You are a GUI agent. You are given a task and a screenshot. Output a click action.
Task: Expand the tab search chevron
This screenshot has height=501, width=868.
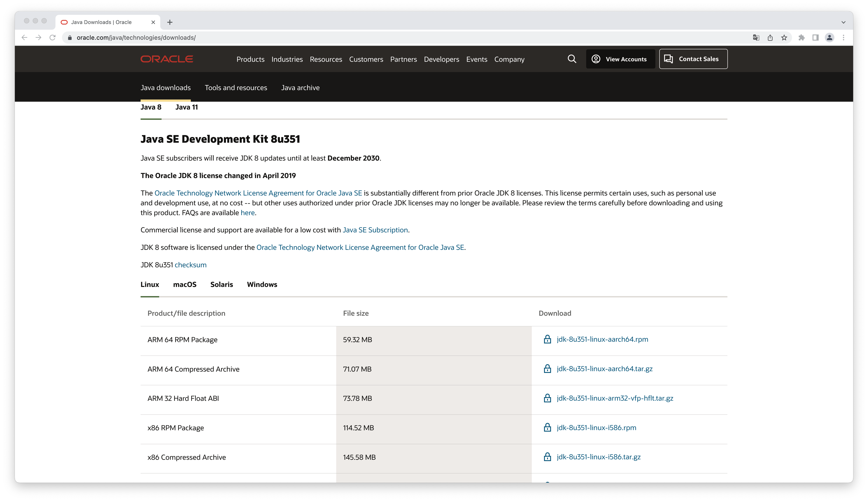pyautogui.click(x=844, y=22)
